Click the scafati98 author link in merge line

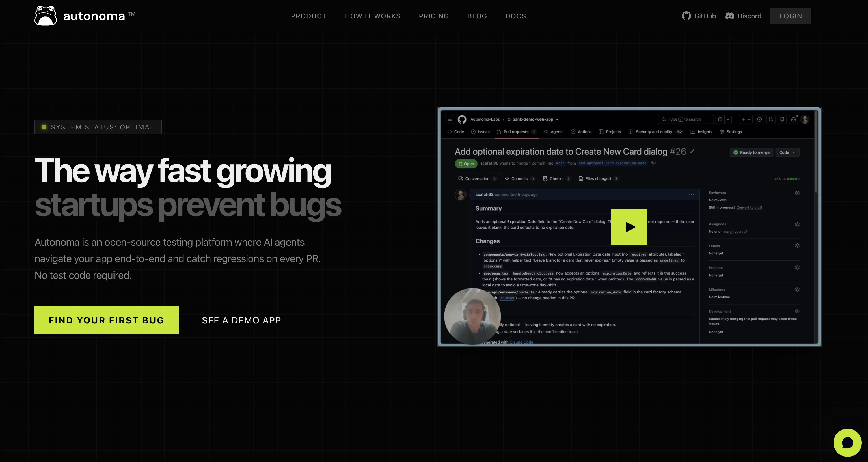(489, 163)
